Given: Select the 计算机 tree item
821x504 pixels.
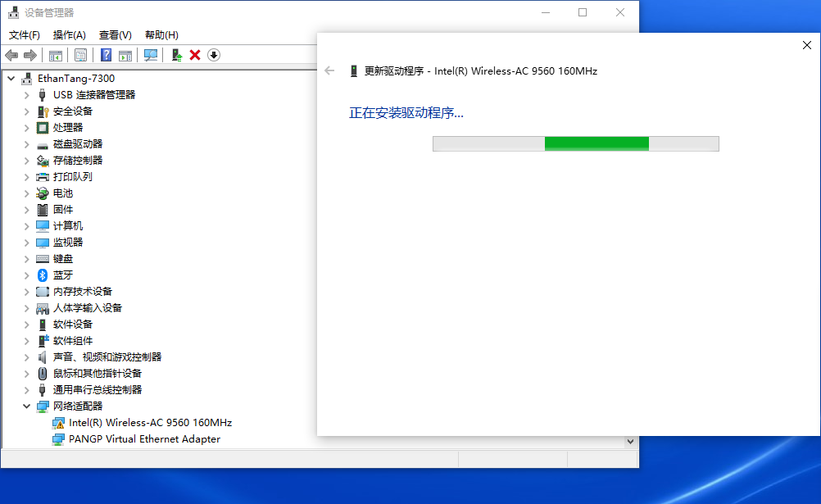Looking at the screenshot, I should (68, 226).
